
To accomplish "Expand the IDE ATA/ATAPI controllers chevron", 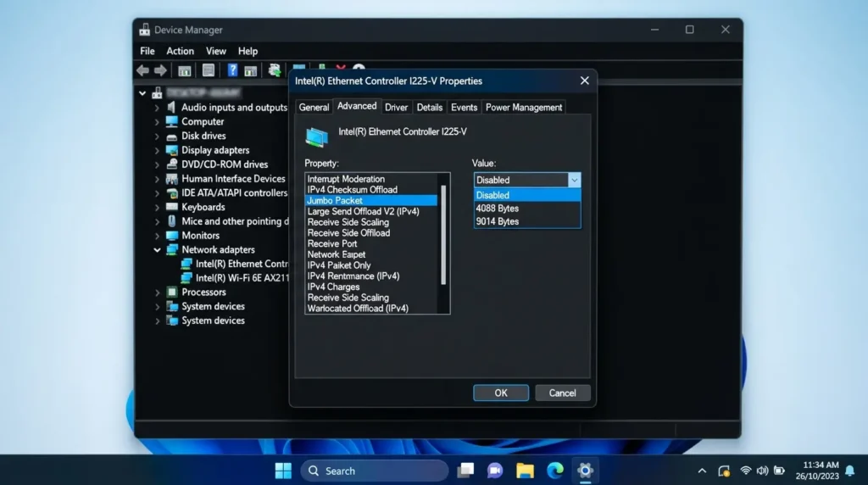I will [x=157, y=193].
